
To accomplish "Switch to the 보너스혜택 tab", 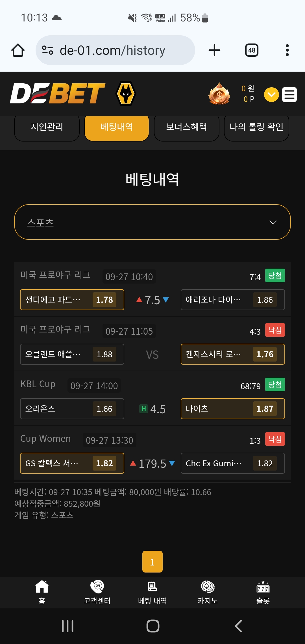I will pos(186,127).
